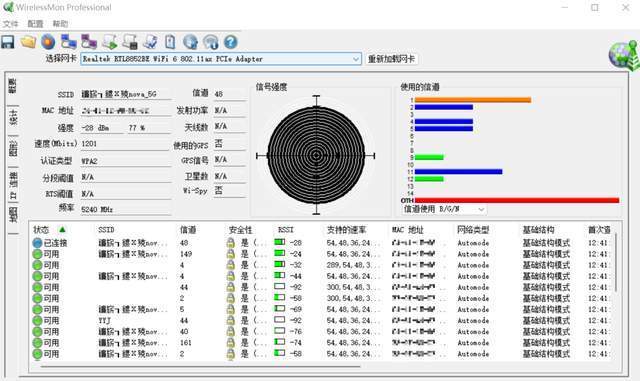Click the network list vertical scrollbar
This screenshot has width=640, height=381.
point(616,261)
